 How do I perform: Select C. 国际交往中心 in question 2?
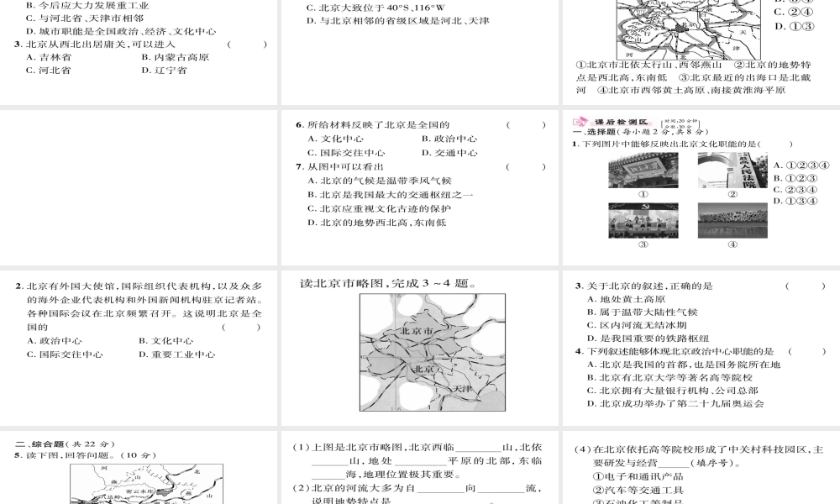(x=65, y=354)
